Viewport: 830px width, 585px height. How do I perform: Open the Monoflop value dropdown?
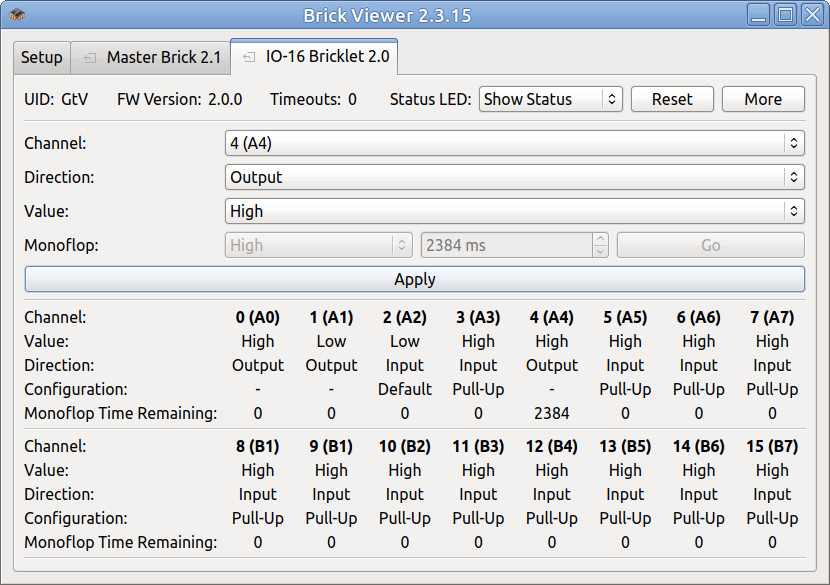click(318, 246)
